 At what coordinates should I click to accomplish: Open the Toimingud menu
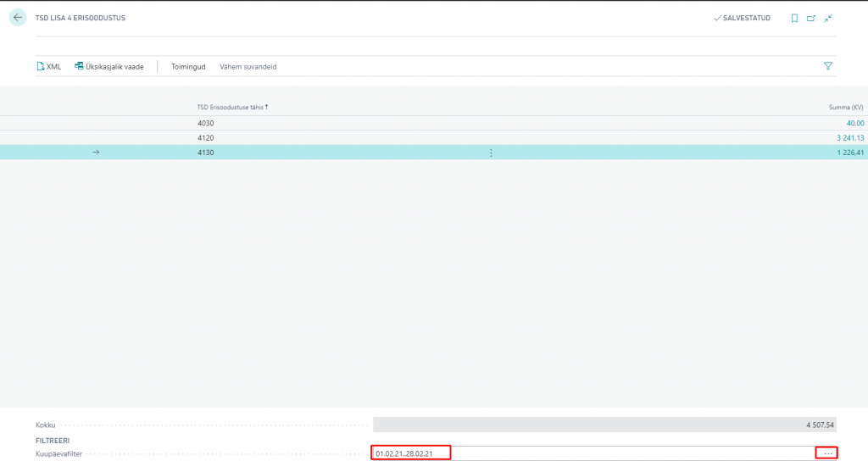188,66
